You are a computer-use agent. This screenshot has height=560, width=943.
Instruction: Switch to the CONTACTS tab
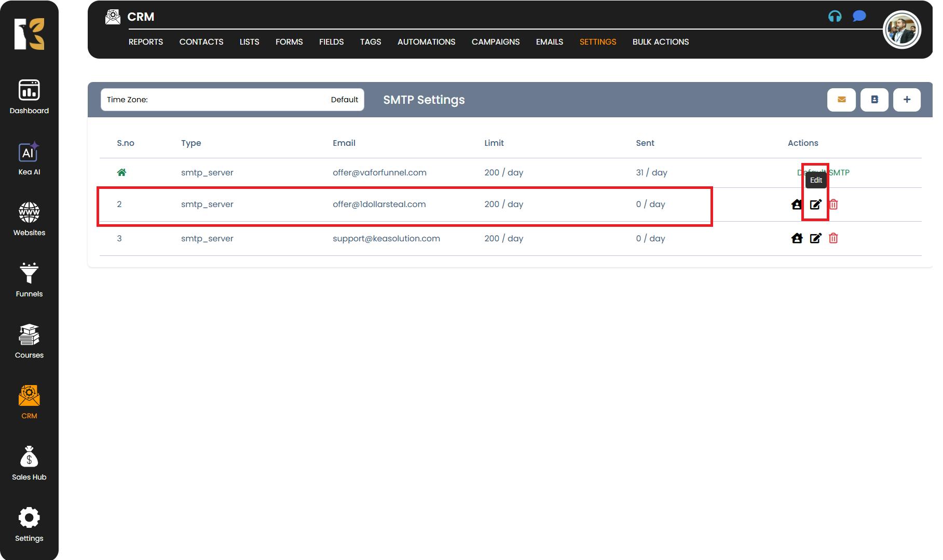201,42
